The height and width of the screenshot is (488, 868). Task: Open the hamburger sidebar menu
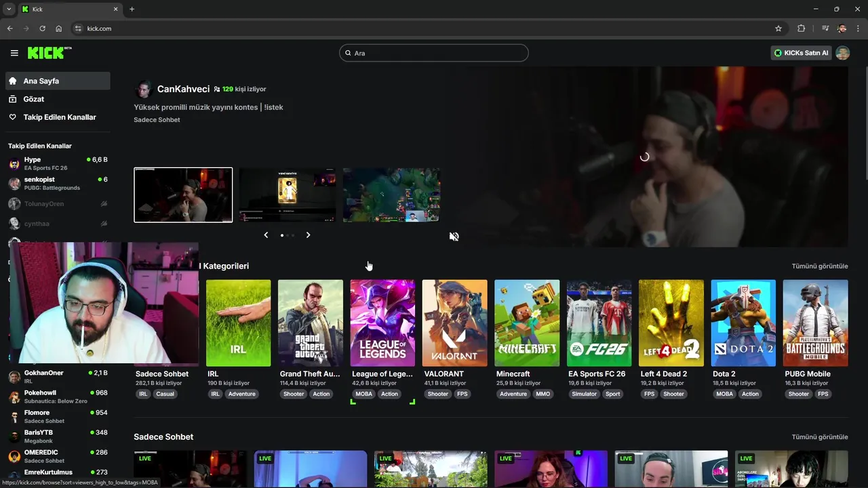tap(14, 53)
